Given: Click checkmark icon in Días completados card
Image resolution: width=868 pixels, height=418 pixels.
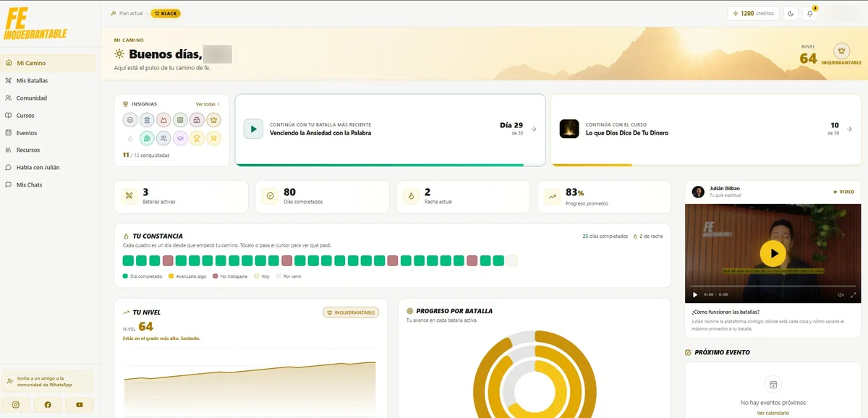Looking at the screenshot, I should pos(271,195).
